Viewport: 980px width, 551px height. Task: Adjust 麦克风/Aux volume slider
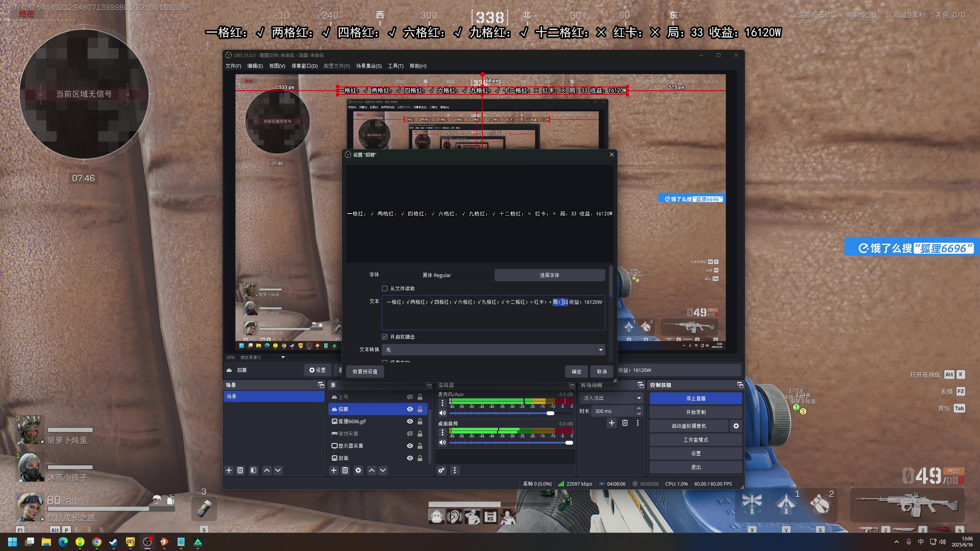tap(511, 413)
